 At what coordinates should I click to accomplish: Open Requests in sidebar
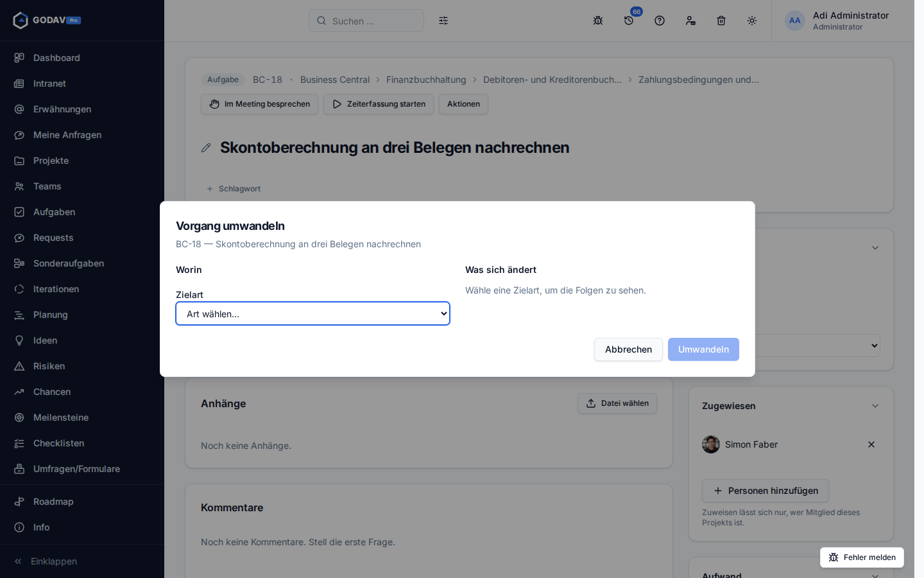coord(82,238)
